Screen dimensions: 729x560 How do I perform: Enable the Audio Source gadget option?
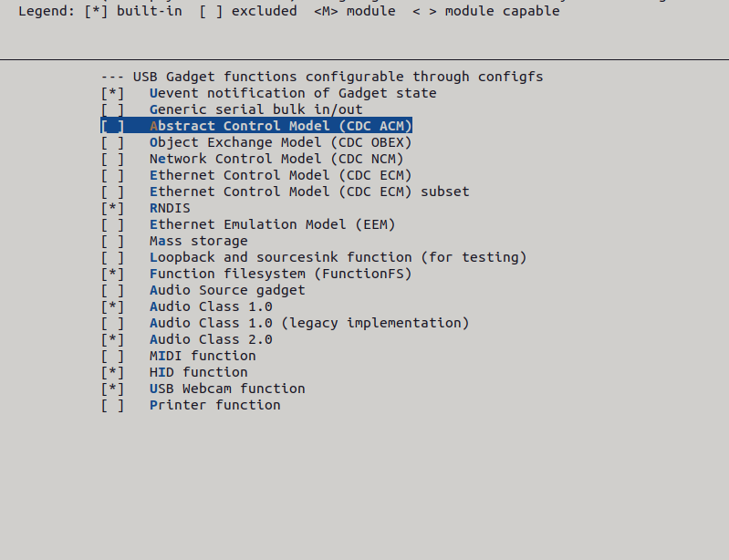112,290
